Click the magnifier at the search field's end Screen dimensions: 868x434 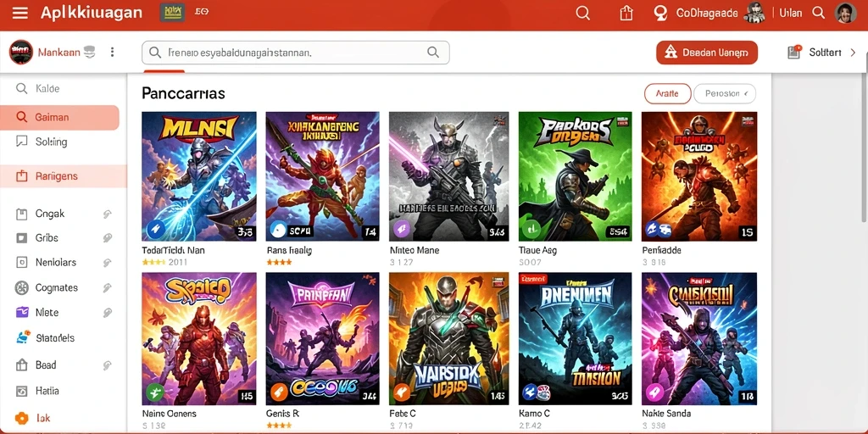point(433,53)
